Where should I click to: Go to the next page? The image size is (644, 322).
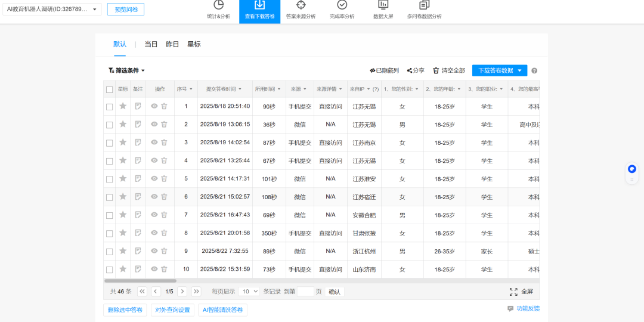pyautogui.click(x=182, y=292)
